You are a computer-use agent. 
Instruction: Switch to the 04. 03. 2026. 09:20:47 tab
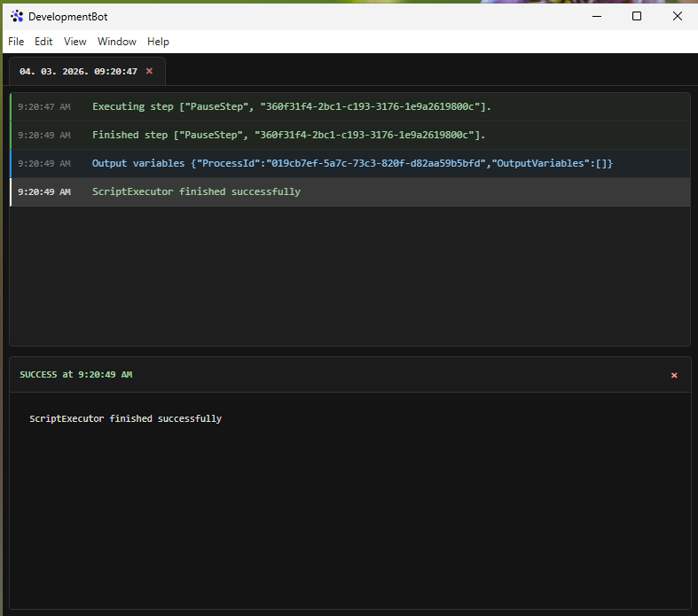pyautogui.click(x=78, y=71)
